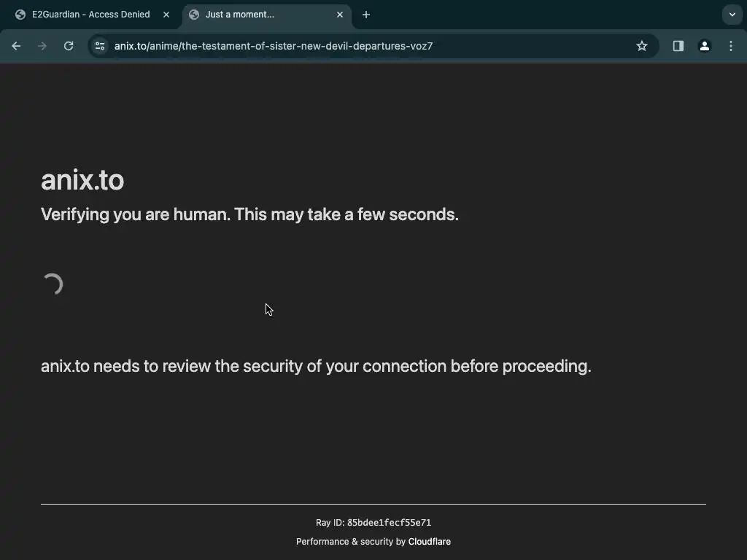Click the loading spinner indicator
747x560 pixels.
pyautogui.click(x=53, y=284)
